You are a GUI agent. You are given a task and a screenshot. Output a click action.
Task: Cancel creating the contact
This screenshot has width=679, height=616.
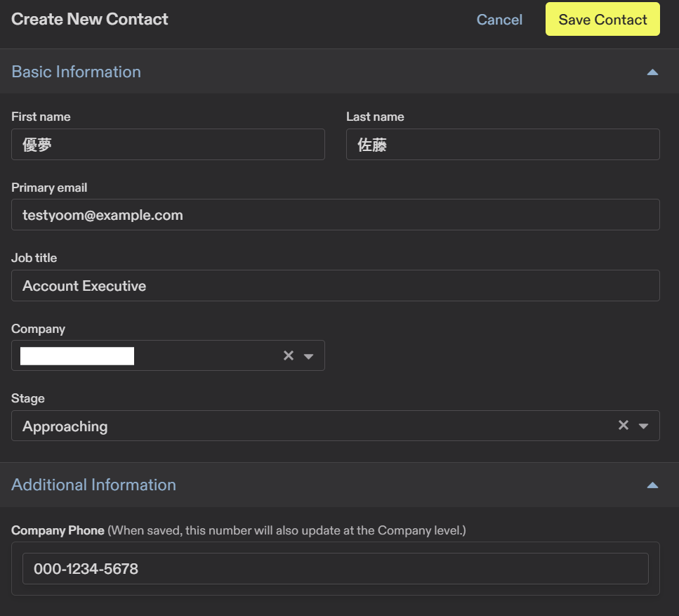pos(499,20)
